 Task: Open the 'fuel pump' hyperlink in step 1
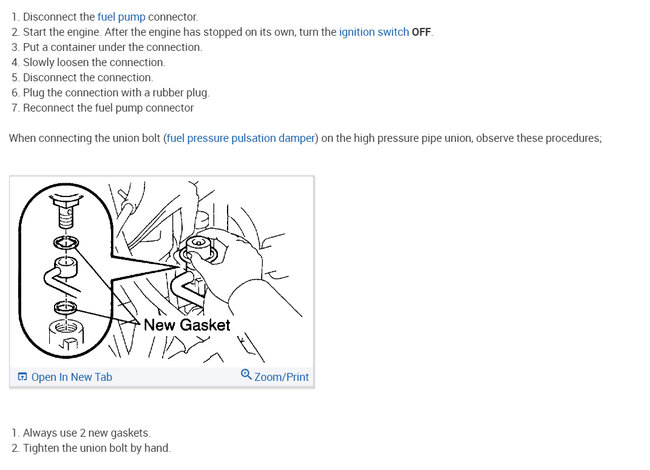pos(121,17)
